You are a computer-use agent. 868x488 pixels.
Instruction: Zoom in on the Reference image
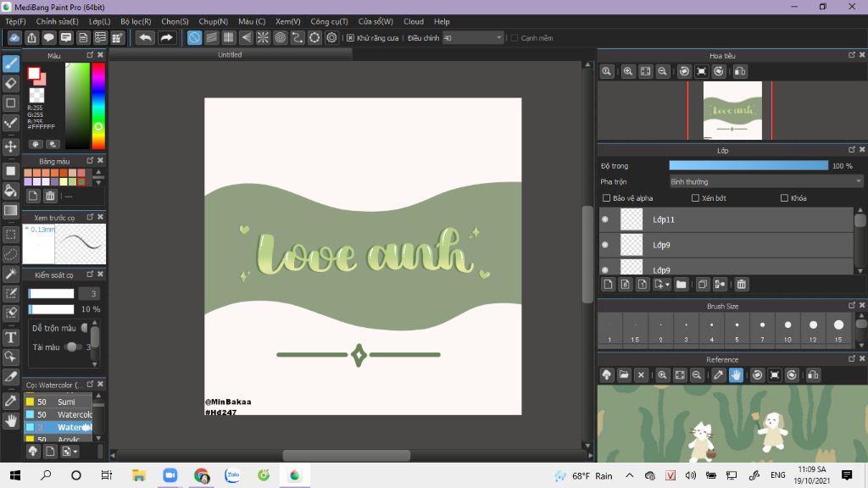tap(662, 375)
